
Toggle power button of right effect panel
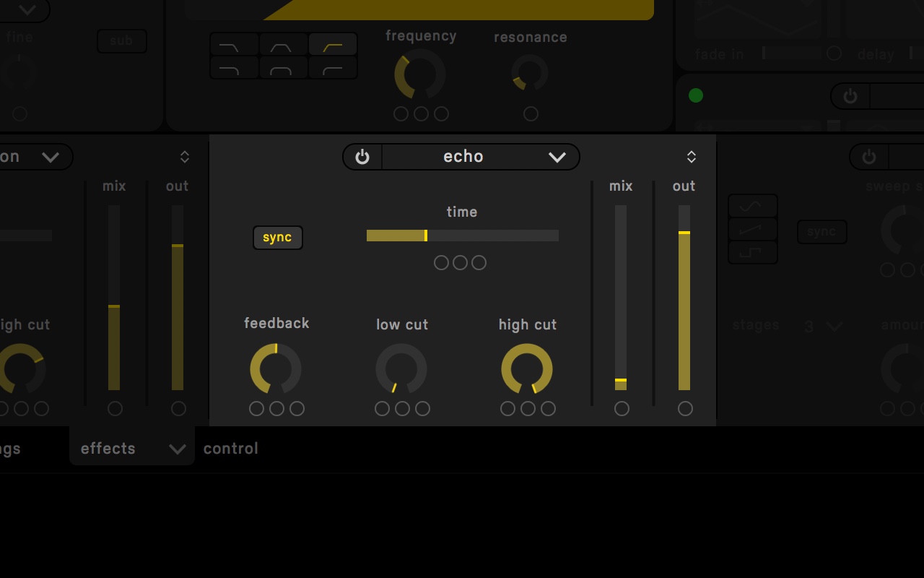click(x=869, y=157)
